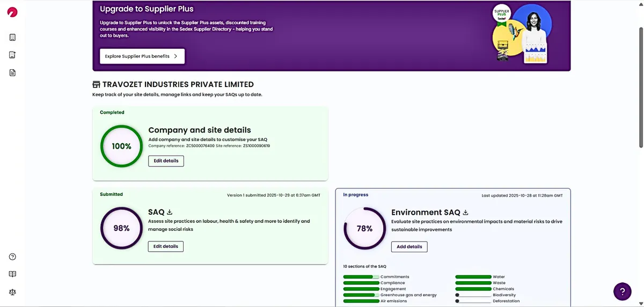644x307 pixels.
Task: Click the Engagement section label
Action: (393, 289)
